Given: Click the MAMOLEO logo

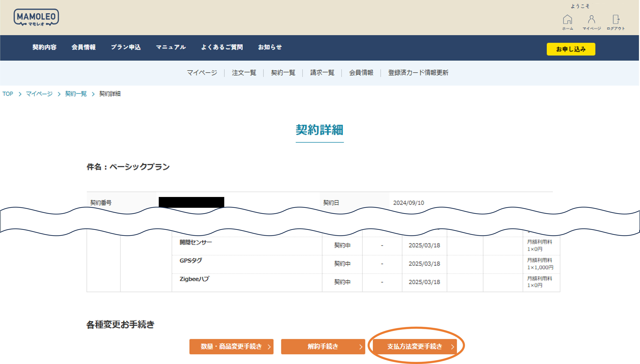Looking at the screenshot, I should (36, 17).
